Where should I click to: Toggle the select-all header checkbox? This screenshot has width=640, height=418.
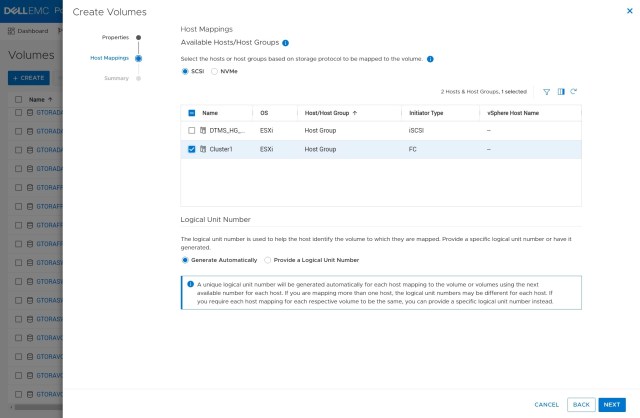point(192,113)
